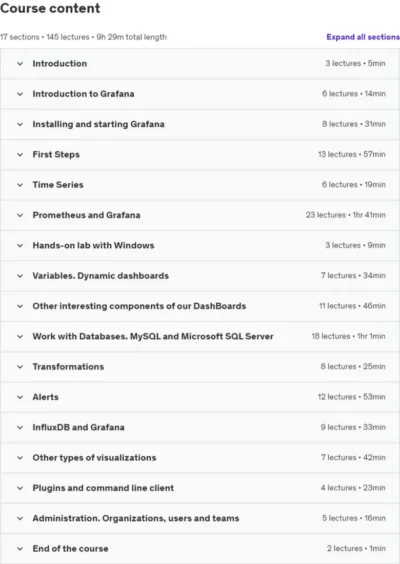
Task: Open Administration. Organizations, users and teams section
Action: [x=200, y=518]
